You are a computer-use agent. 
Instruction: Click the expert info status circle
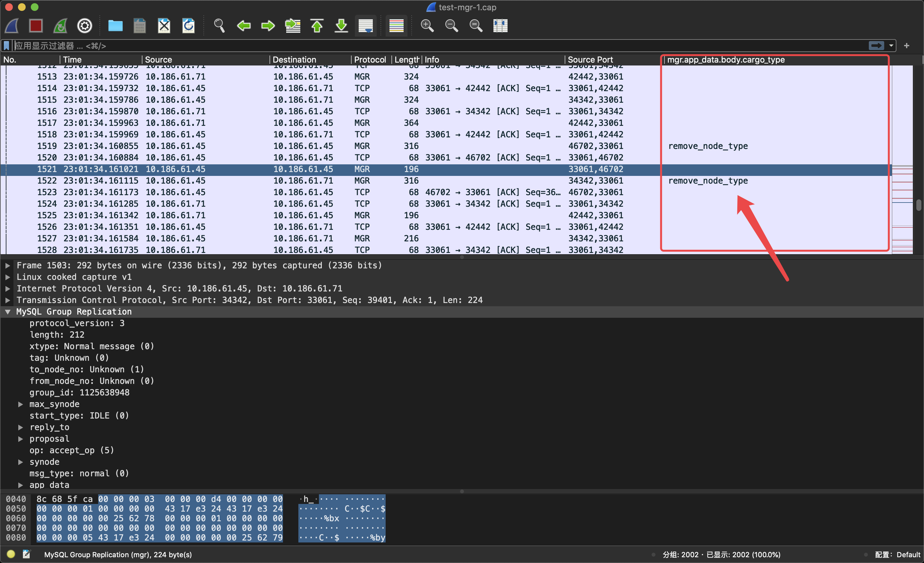click(x=11, y=554)
